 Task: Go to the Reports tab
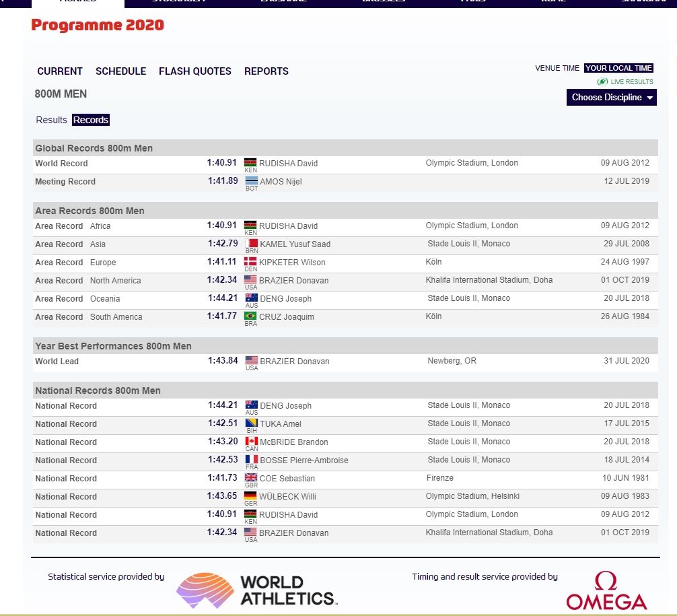pyautogui.click(x=266, y=71)
